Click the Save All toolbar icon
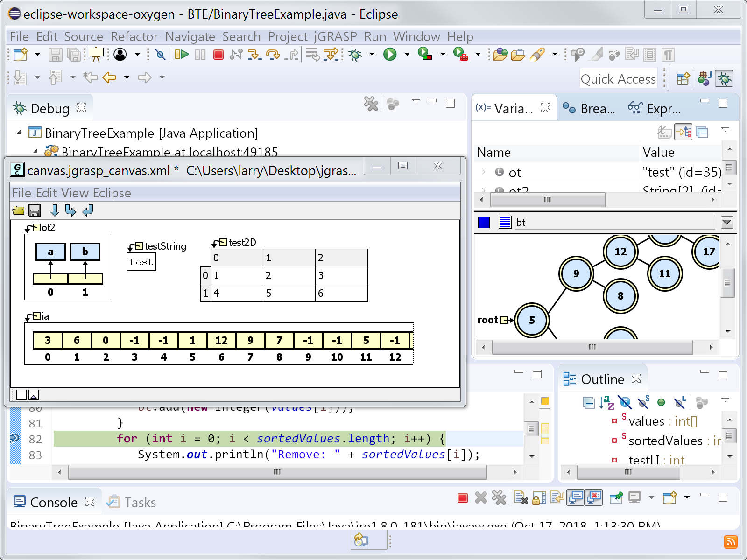The image size is (747, 560). click(74, 55)
